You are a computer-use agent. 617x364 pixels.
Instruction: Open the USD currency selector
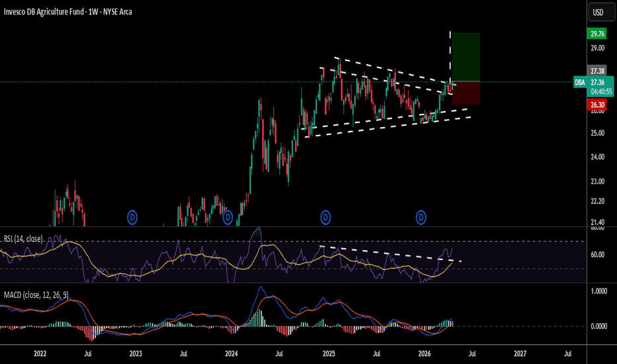coord(598,13)
